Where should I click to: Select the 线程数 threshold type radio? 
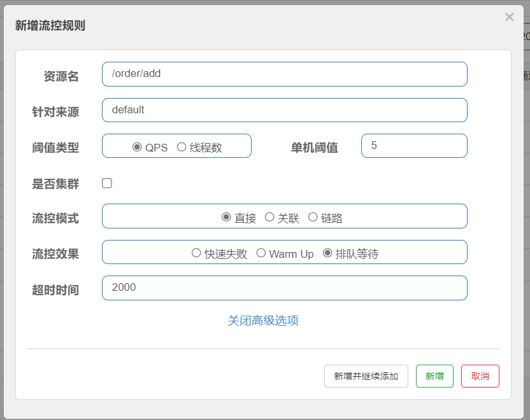click(182, 147)
